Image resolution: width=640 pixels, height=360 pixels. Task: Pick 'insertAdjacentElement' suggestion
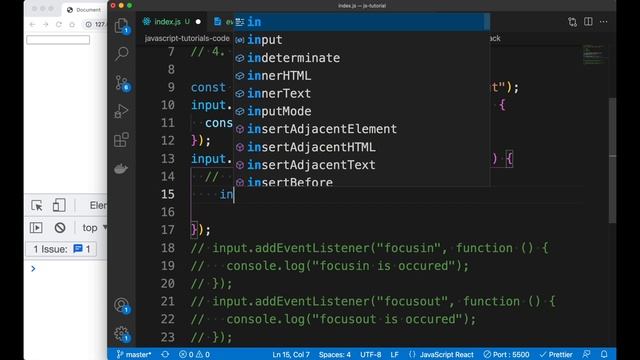[x=361, y=129]
